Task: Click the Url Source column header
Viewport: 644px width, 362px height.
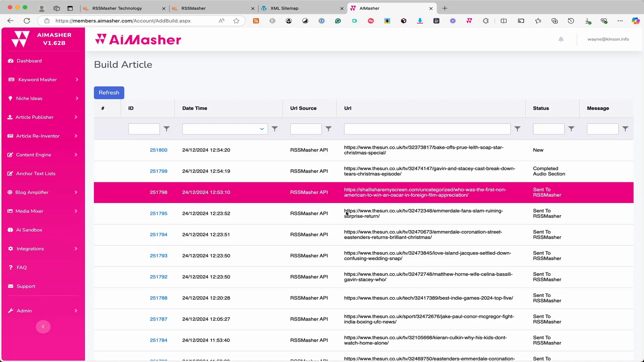Action: (x=303, y=108)
